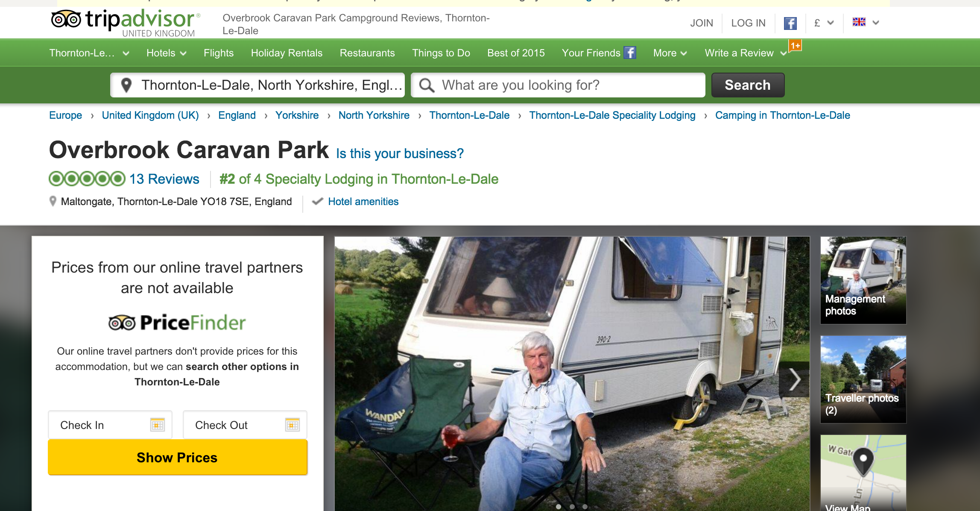The height and width of the screenshot is (511, 980).
Task: Click the magnifier icon in the search field
Action: [427, 85]
